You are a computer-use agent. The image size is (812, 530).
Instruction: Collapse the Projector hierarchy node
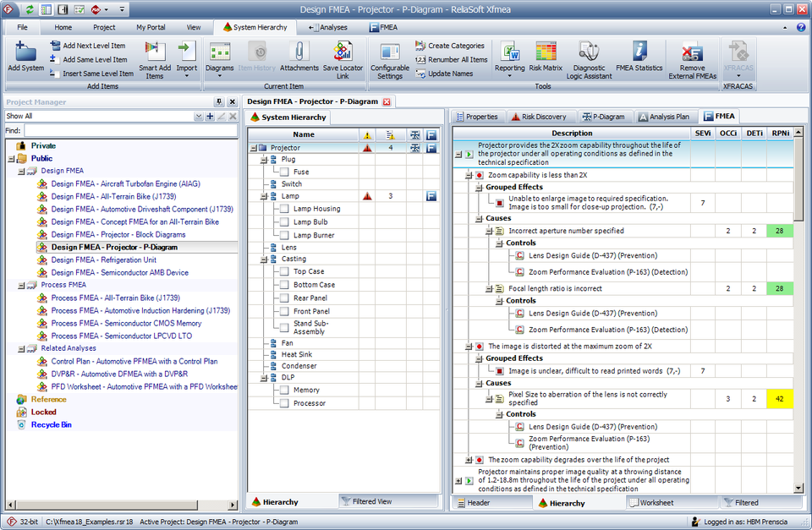coord(253,148)
